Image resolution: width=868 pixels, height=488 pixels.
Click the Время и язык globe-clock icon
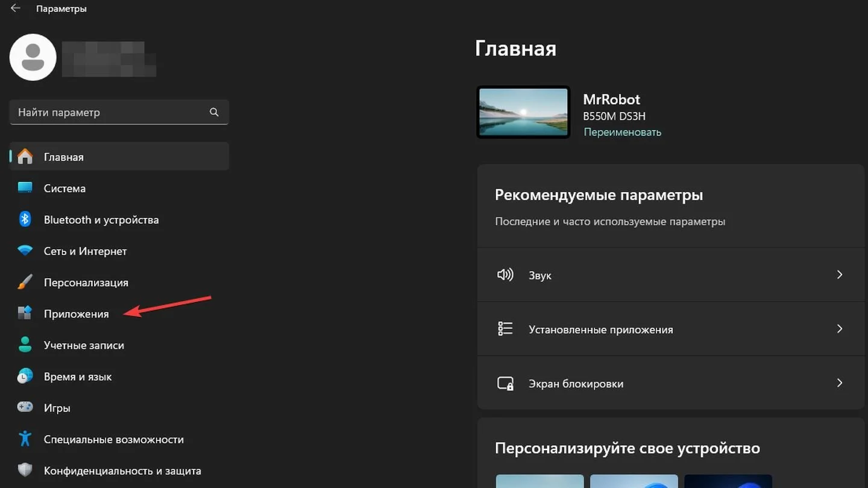pyautogui.click(x=25, y=377)
